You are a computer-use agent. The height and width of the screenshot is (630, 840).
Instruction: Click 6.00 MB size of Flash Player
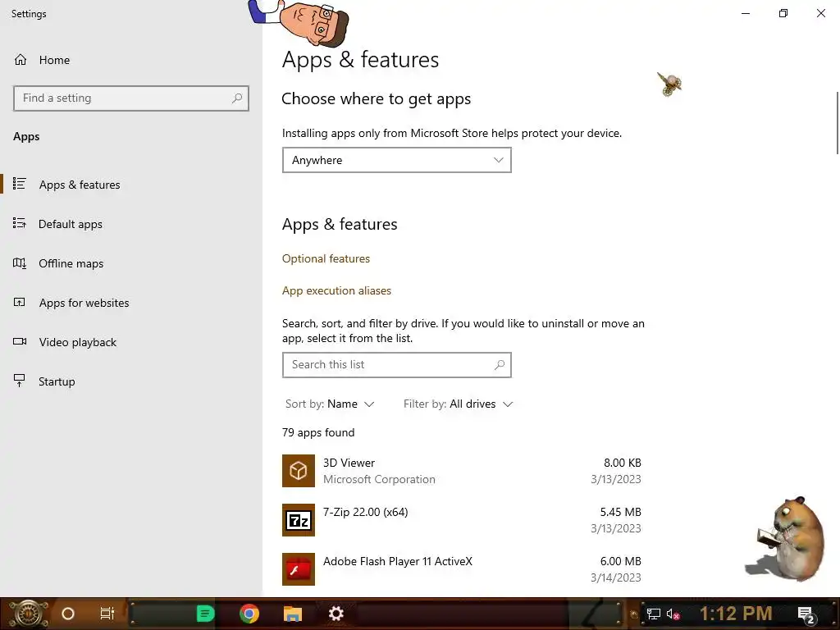coord(620,561)
